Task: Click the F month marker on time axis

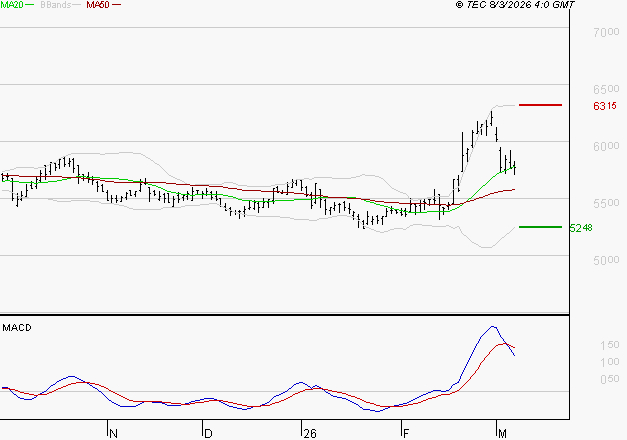Action: [x=406, y=434]
